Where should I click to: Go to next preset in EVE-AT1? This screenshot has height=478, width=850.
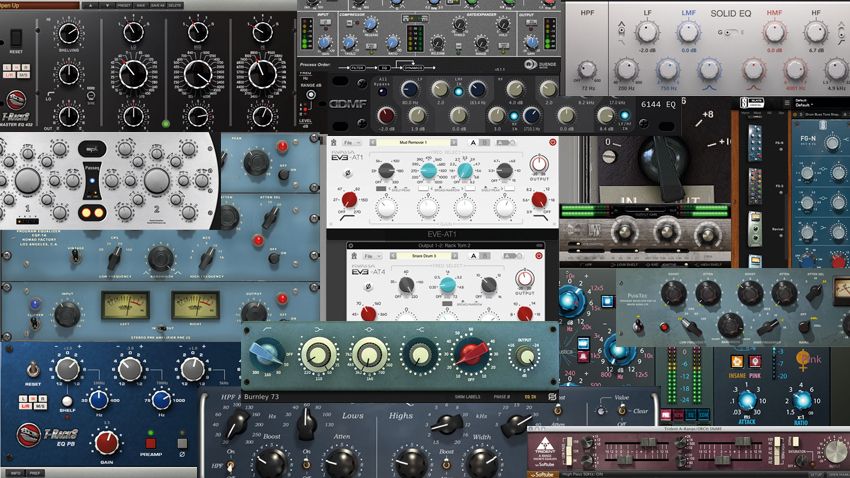point(454,143)
